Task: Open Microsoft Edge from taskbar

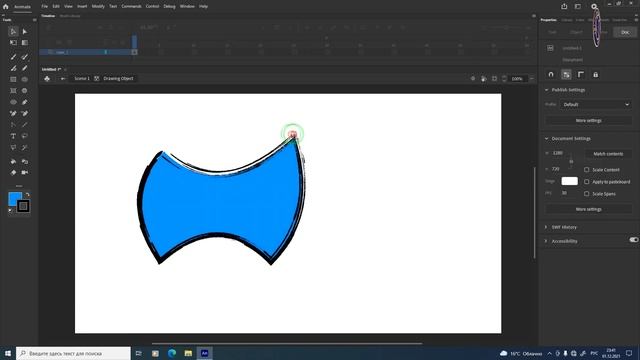Action: [x=172, y=353]
